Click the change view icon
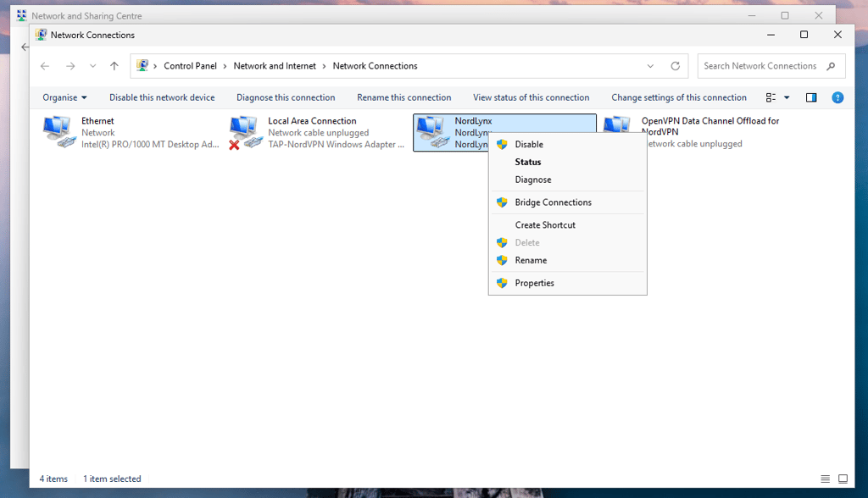868x498 pixels. coord(771,97)
